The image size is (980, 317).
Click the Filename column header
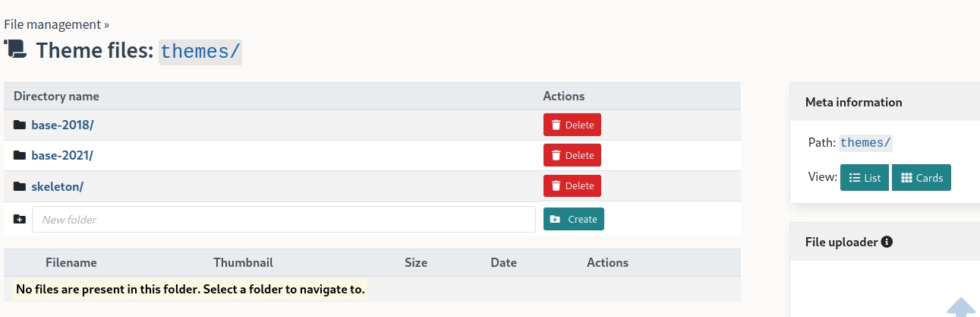(71, 262)
